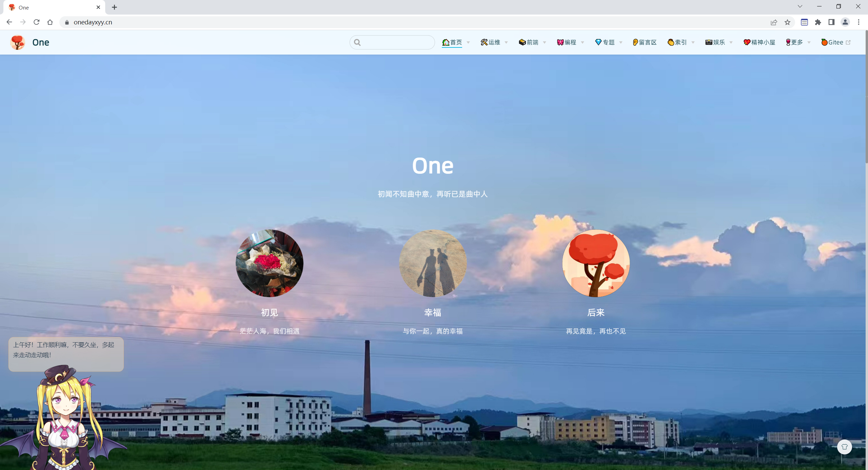Click the 再见竟是，再也不见 caption
Image resolution: width=868 pixels, height=470 pixels.
tap(596, 331)
